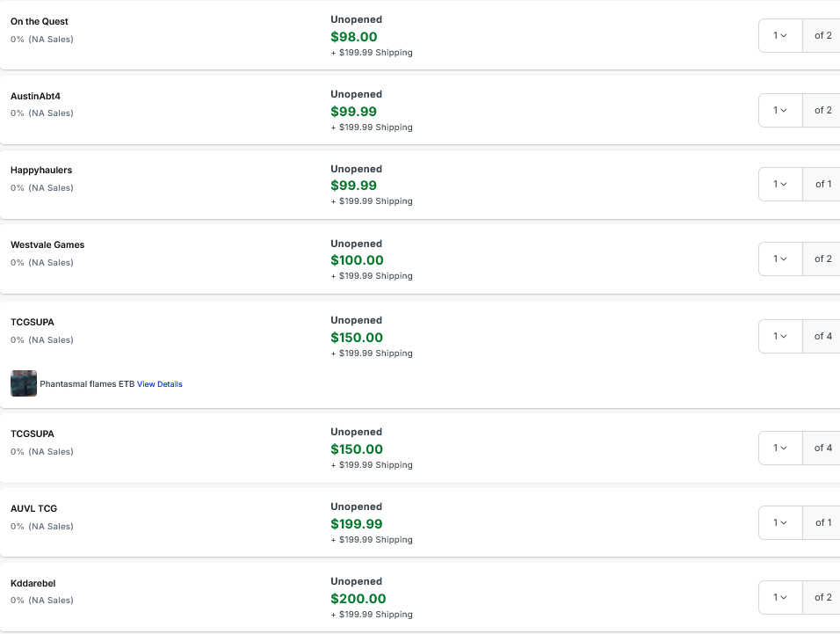Open the Phantasmal flames ETB photo thumbnail

tap(24, 383)
